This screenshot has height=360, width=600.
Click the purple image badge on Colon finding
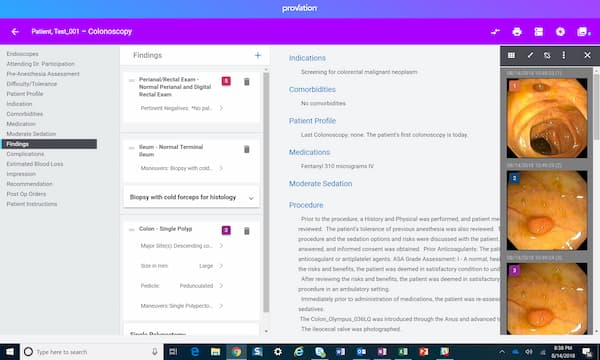(x=226, y=230)
